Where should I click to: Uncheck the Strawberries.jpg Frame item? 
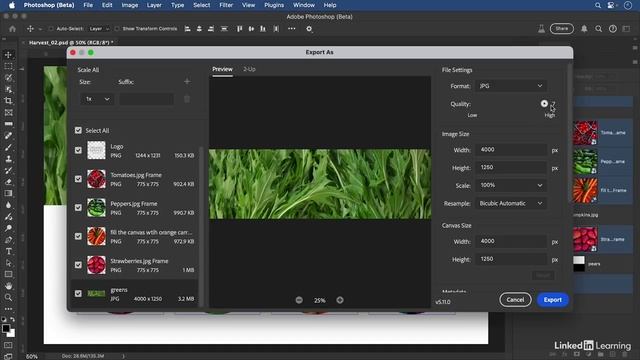click(x=78, y=265)
